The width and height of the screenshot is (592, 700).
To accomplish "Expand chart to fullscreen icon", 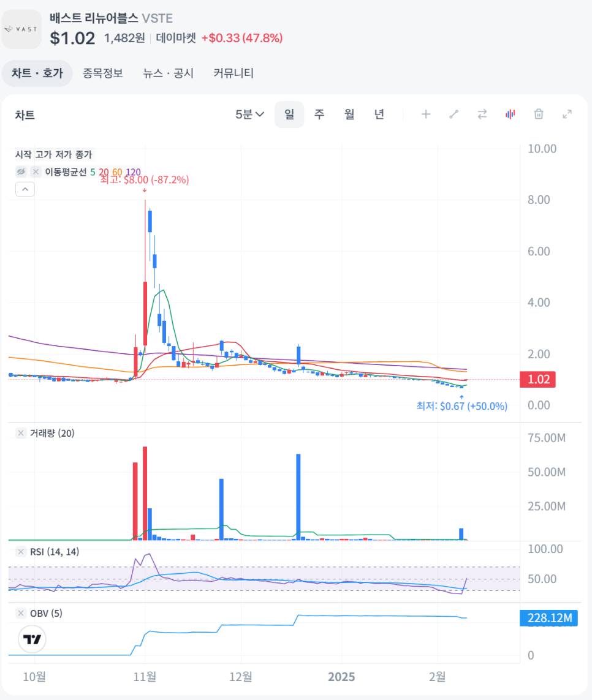I will click(567, 115).
